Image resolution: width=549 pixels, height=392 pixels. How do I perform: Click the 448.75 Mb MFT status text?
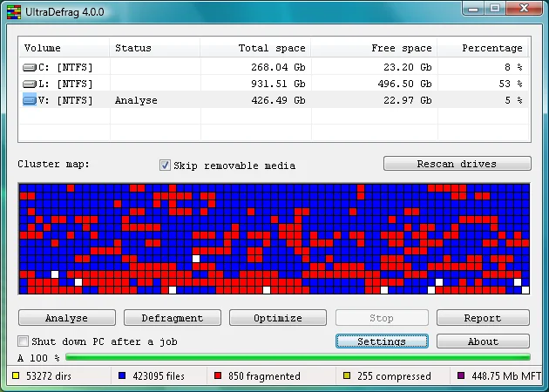(x=506, y=376)
